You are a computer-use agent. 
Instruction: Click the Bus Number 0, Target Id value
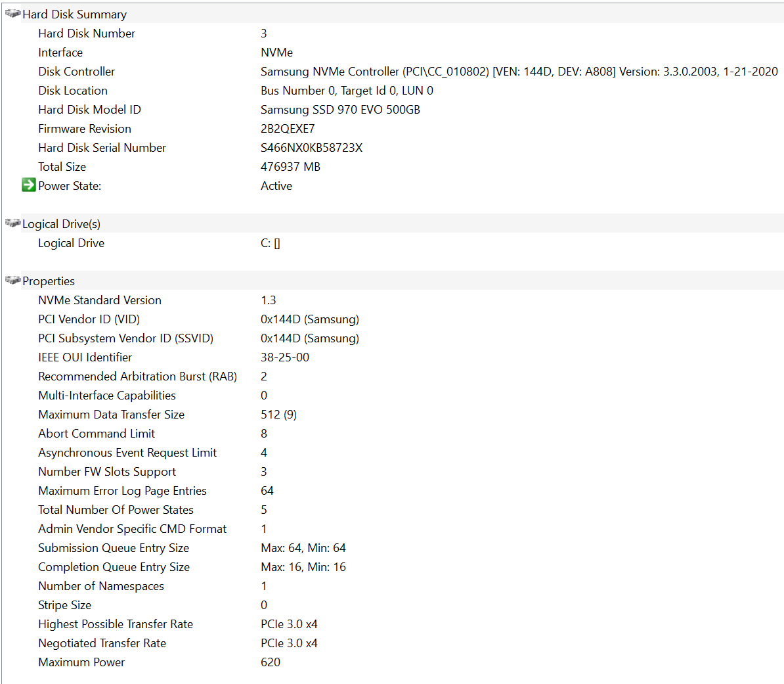click(347, 91)
